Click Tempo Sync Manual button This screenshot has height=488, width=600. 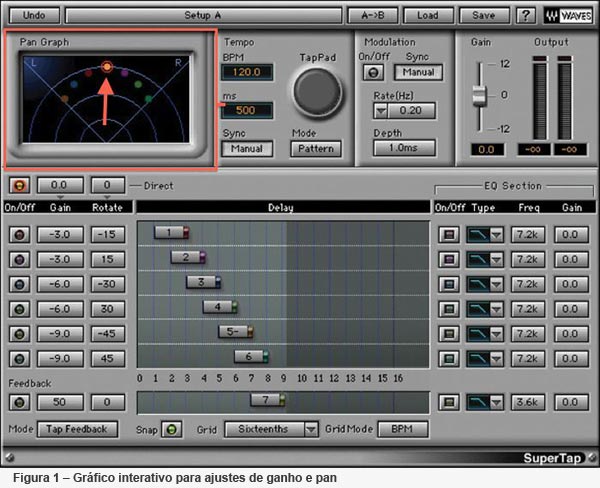point(247,149)
